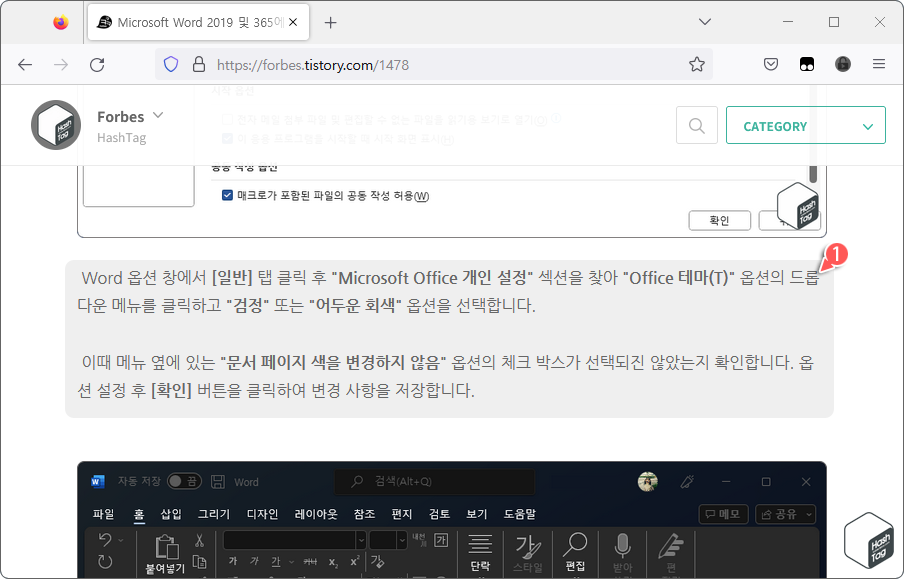This screenshot has height=579, width=904.
Task: Open the Firefox hamburger application menu
Action: pyautogui.click(x=879, y=64)
